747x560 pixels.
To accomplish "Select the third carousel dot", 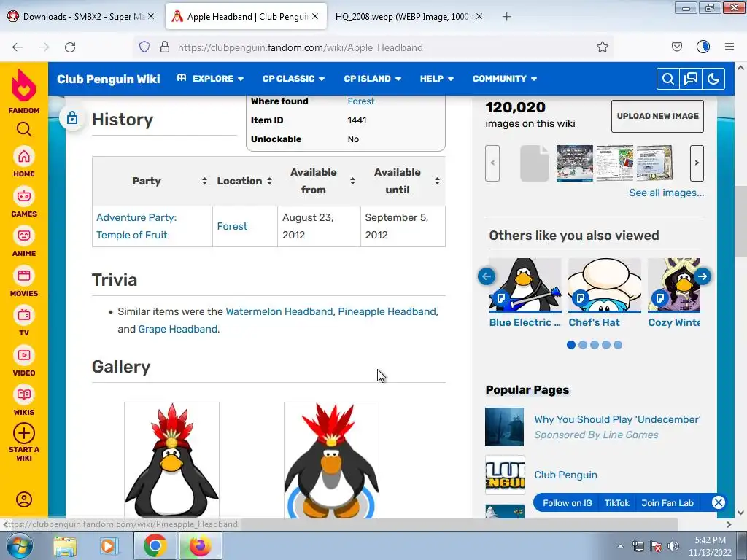I will (x=595, y=345).
